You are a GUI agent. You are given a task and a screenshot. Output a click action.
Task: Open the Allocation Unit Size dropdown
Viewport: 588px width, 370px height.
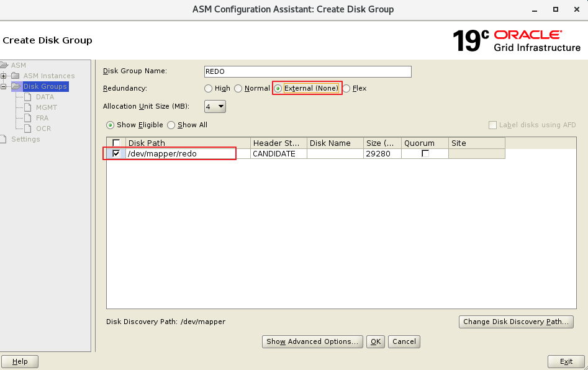tap(215, 107)
